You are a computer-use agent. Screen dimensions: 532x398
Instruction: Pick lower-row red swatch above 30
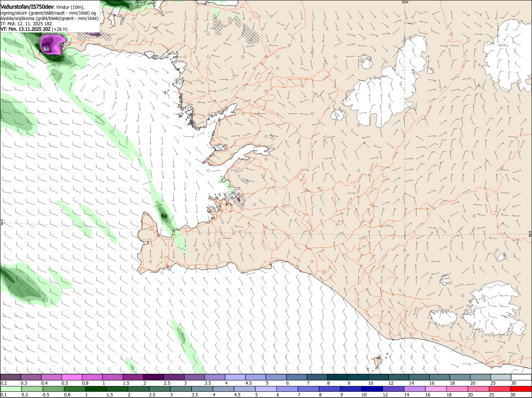pyautogui.click(x=521, y=389)
